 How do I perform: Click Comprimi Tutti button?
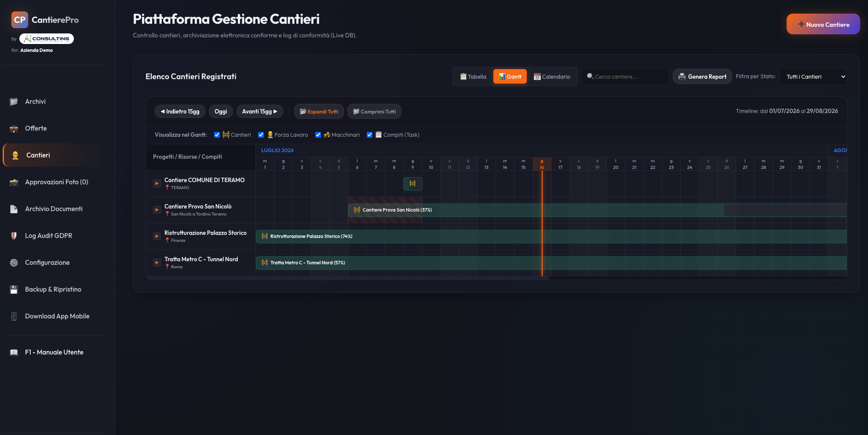374,111
